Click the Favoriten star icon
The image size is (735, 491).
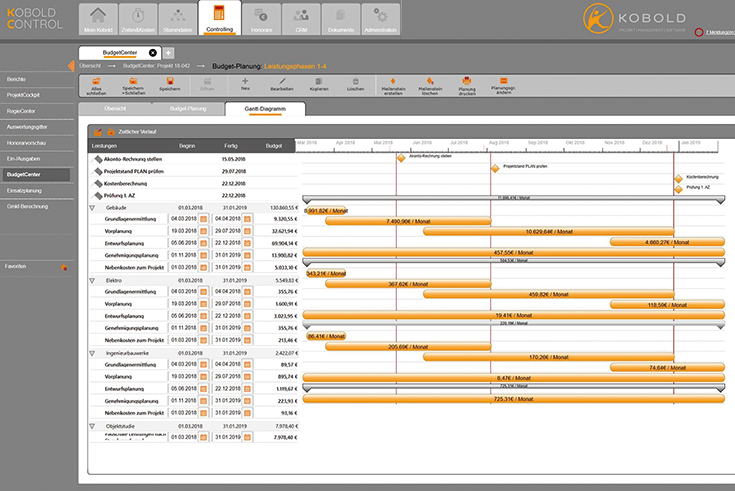(x=64, y=268)
